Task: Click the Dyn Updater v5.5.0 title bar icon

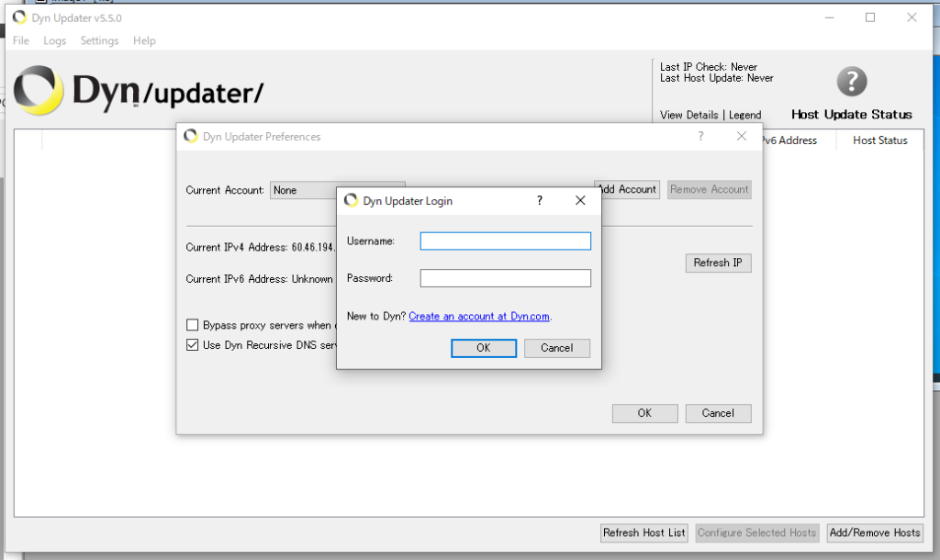Action: pos(20,17)
